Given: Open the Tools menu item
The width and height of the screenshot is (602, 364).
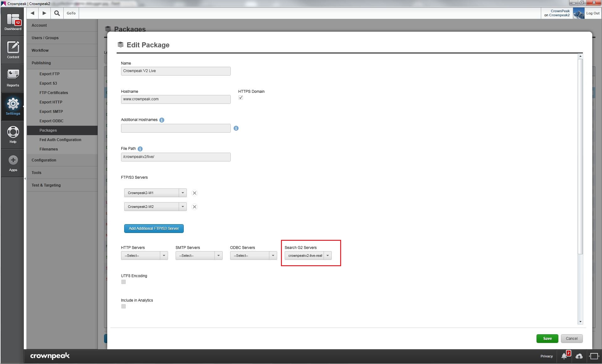Looking at the screenshot, I should tap(62, 173).
